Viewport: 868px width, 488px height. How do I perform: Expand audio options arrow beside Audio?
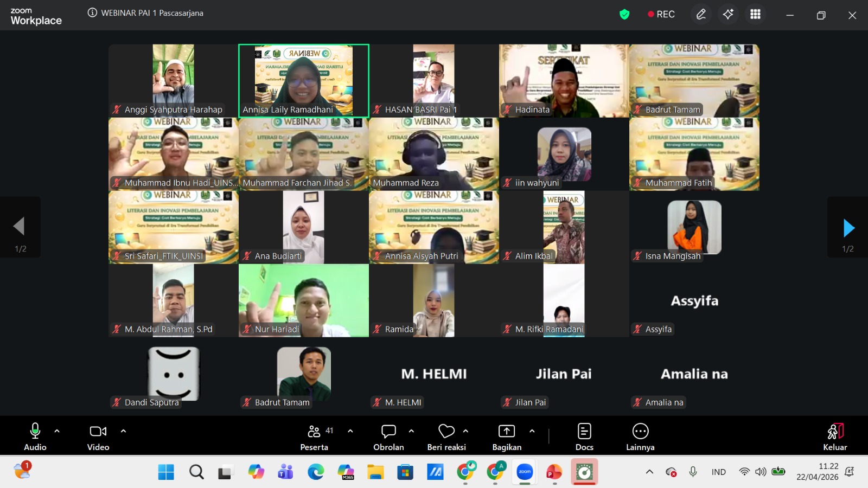pos(57,431)
